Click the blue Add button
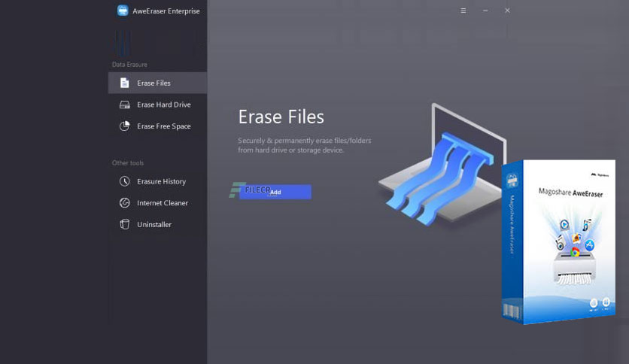 click(275, 192)
